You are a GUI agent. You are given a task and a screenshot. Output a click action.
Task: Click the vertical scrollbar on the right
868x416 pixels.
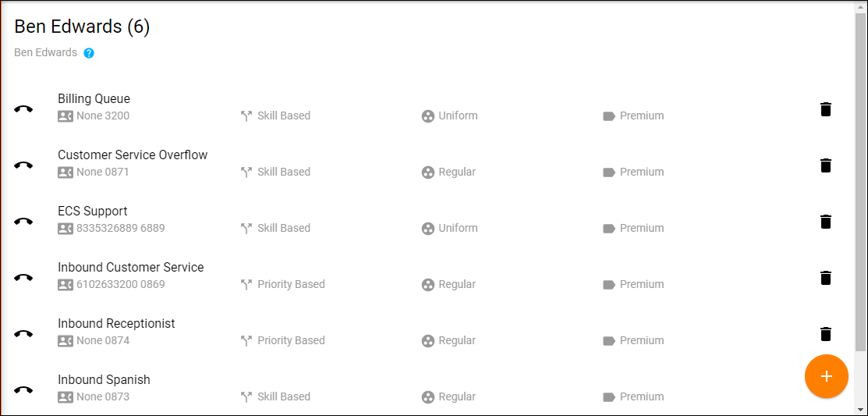click(x=860, y=180)
